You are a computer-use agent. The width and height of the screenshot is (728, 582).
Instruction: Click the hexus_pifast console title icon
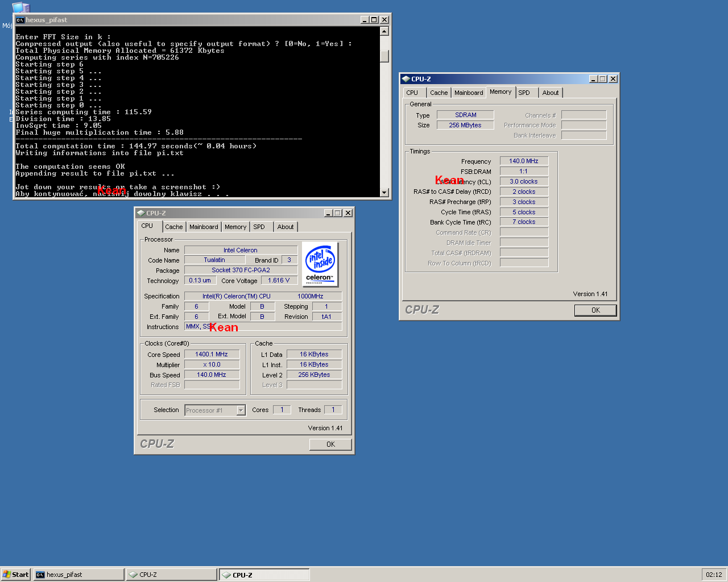click(x=20, y=20)
